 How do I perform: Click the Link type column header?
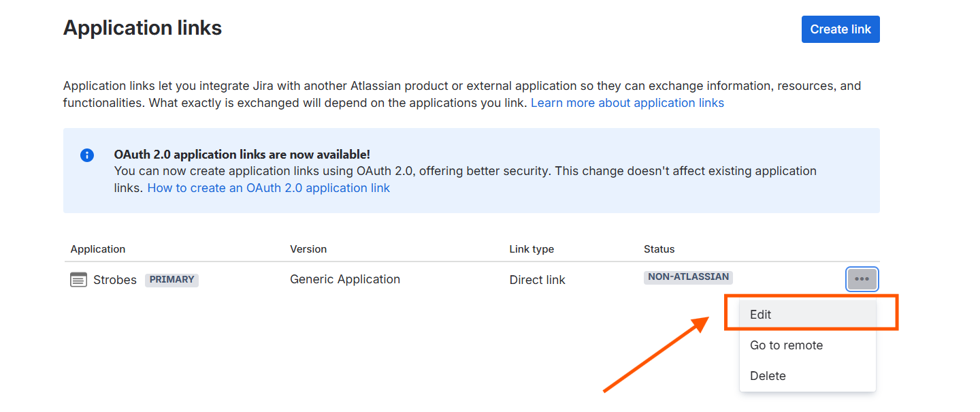(532, 249)
